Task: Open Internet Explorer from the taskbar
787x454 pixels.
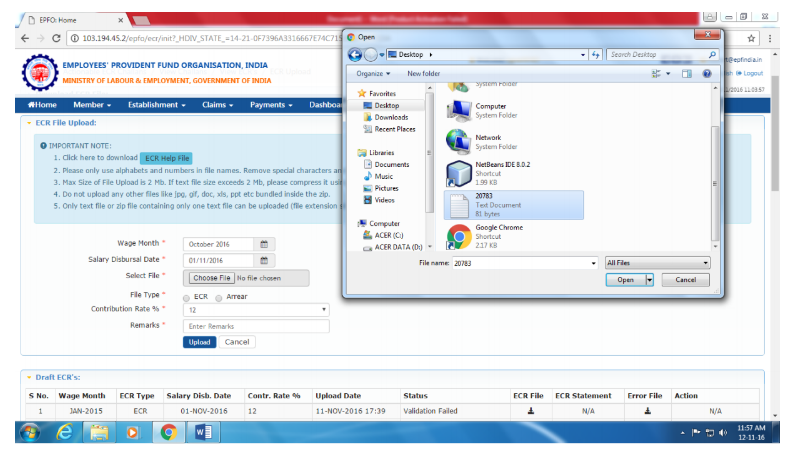Action: tap(65, 433)
